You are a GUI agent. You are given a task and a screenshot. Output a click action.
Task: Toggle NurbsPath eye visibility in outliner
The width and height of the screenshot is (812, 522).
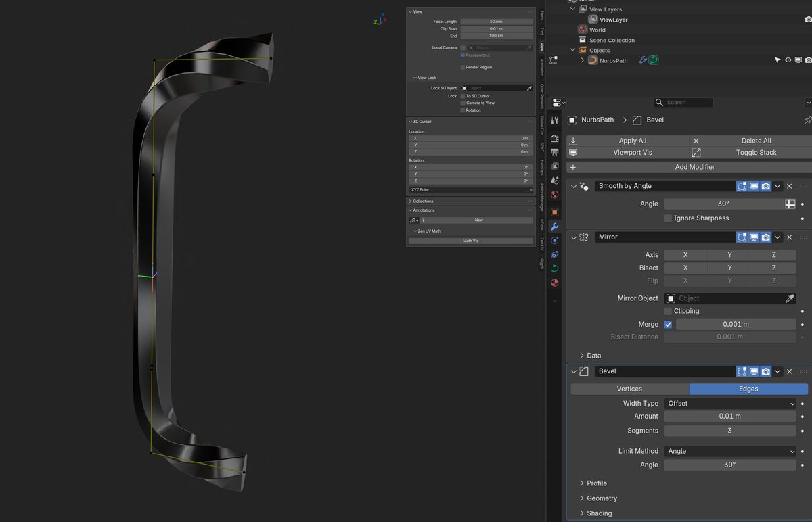tap(788, 60)
